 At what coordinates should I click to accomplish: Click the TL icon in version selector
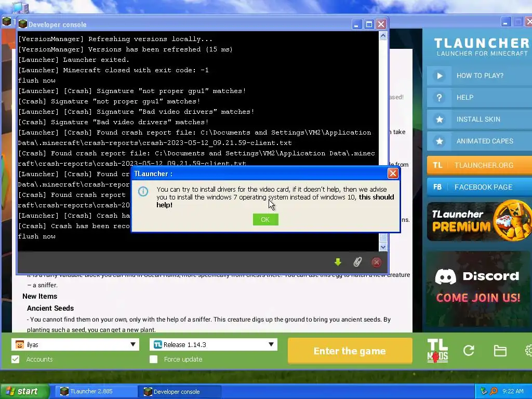158,344
